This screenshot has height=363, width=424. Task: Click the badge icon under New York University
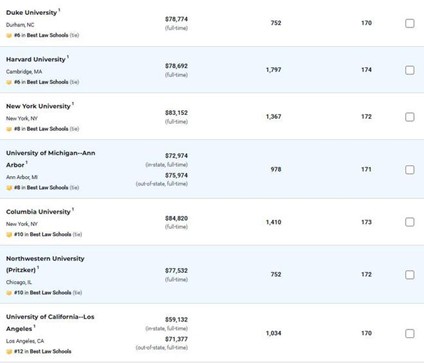(x=9, y=129)
